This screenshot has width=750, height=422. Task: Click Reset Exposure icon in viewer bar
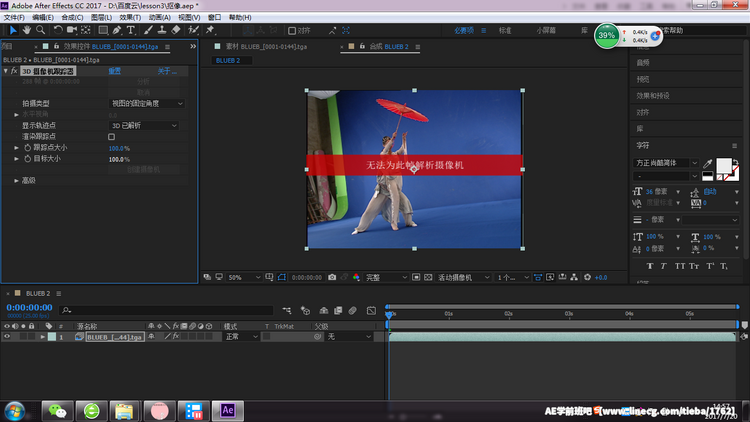(x=587, y=278)
